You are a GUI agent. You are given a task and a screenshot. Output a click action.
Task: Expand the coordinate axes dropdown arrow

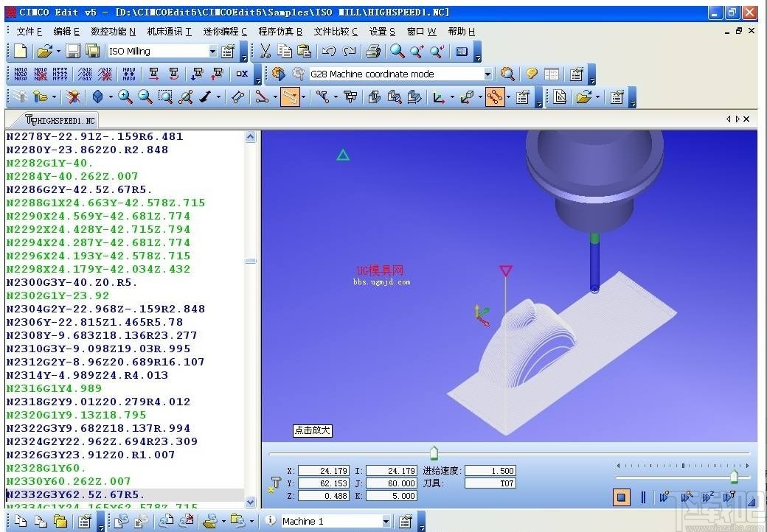click(451, 97)
